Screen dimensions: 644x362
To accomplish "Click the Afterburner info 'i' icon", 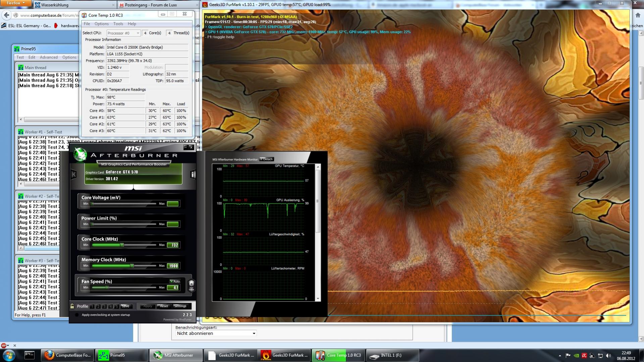I will (x=193, y=174).
